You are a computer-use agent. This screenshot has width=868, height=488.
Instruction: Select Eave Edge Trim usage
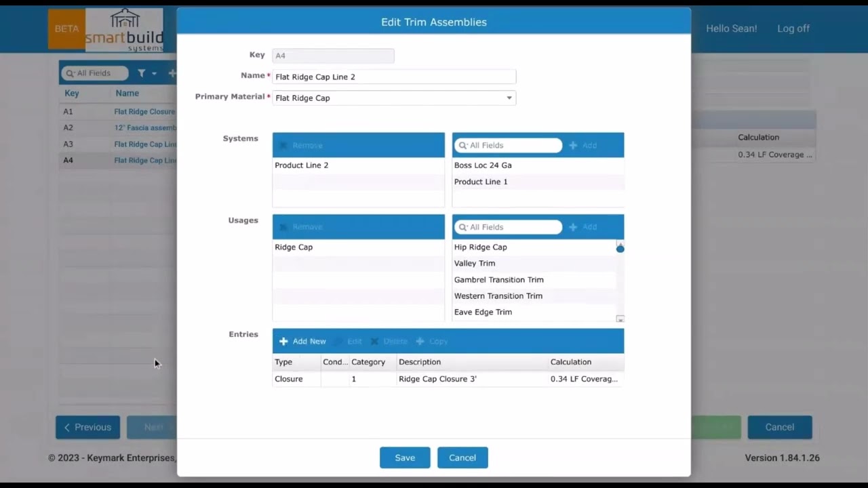click(534, 312)
